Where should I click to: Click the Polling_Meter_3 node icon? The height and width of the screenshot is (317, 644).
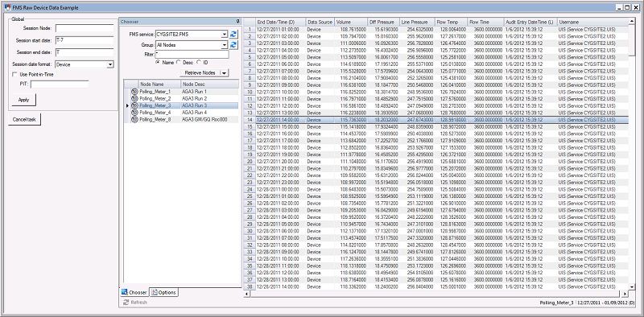click(134, 105)
